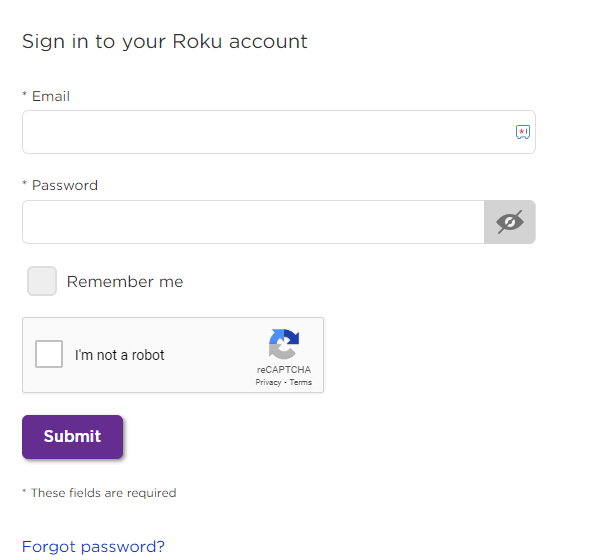Tick the I'm not a robot checkbox
The image size is (601, 560).
tap(49, 354)
